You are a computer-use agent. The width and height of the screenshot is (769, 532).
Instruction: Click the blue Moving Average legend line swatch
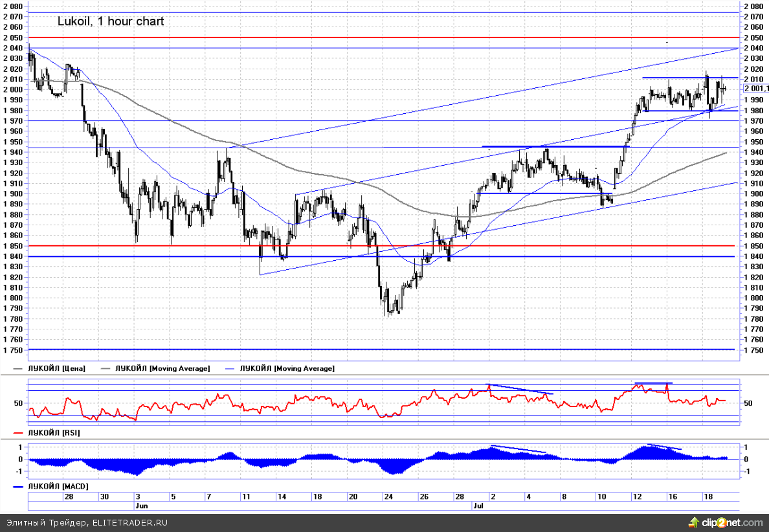pyautogui.click(x=231, y=368)
